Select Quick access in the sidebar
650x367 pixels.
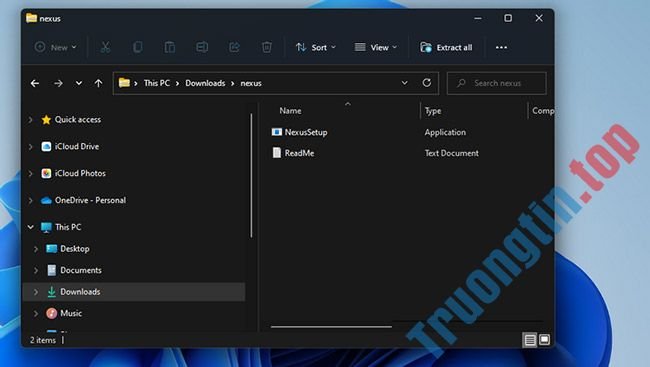tap(78, 119)
